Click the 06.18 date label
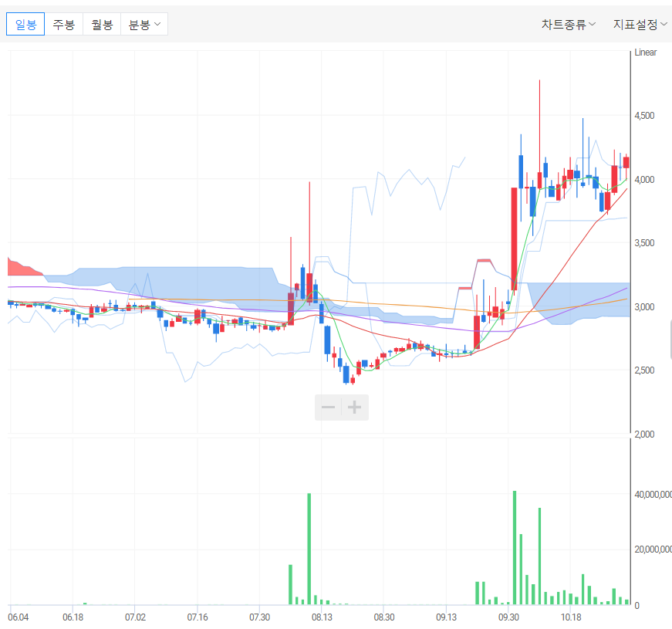Screen dimensions: 672x629 click(x=73, y=617)
